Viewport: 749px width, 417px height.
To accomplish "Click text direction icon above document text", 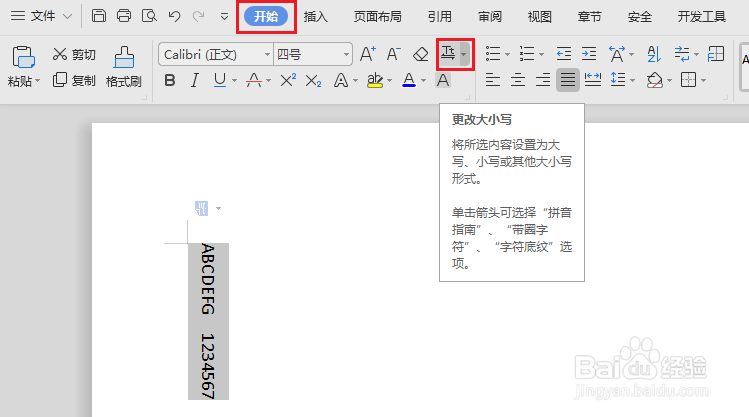I will 202,209.
